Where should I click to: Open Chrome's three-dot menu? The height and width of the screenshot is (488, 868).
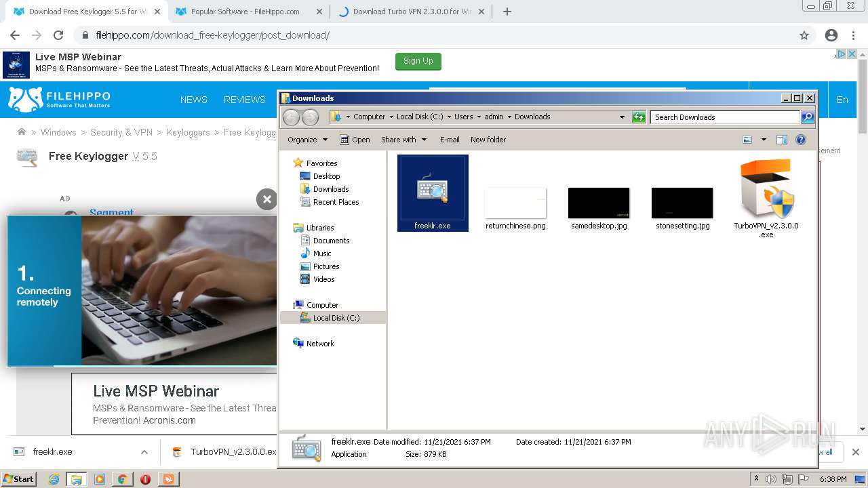(x=852, y=35)
